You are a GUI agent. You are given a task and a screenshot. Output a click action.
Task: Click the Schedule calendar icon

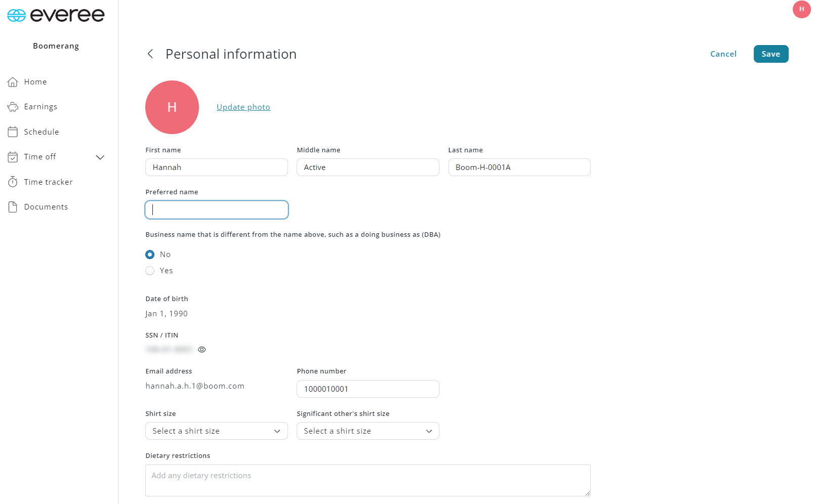13,132
